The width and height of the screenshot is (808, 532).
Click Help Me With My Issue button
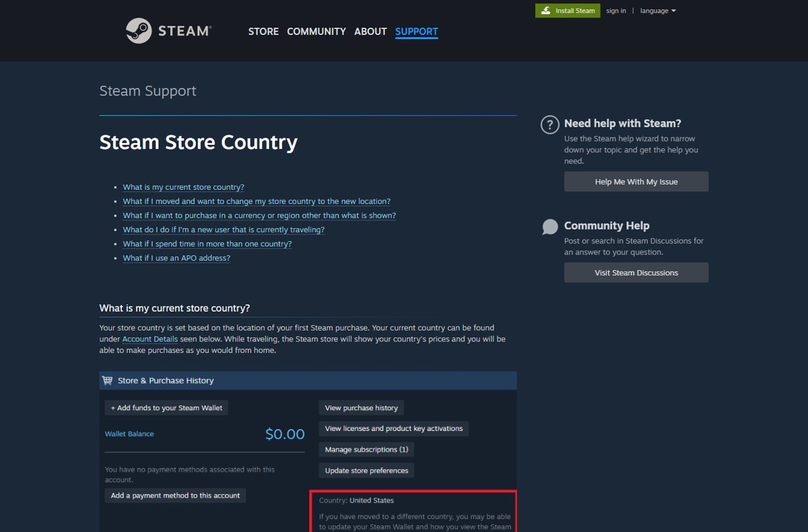[636, 182]
